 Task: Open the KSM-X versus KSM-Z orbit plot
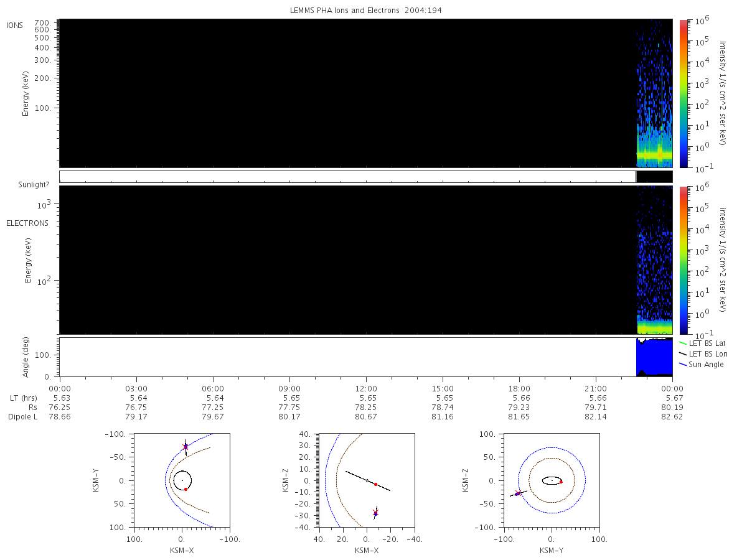pos(366,480)
